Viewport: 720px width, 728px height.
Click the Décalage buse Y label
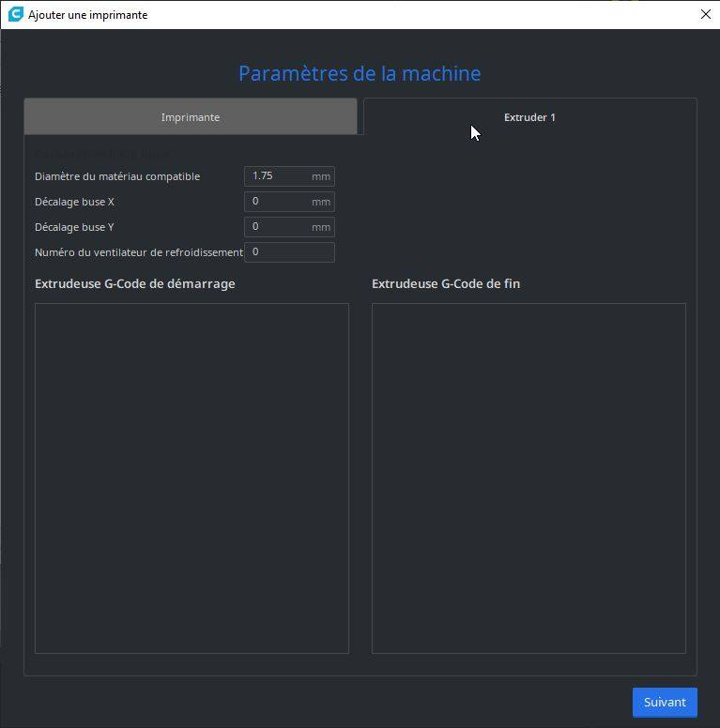pos(74,227)
